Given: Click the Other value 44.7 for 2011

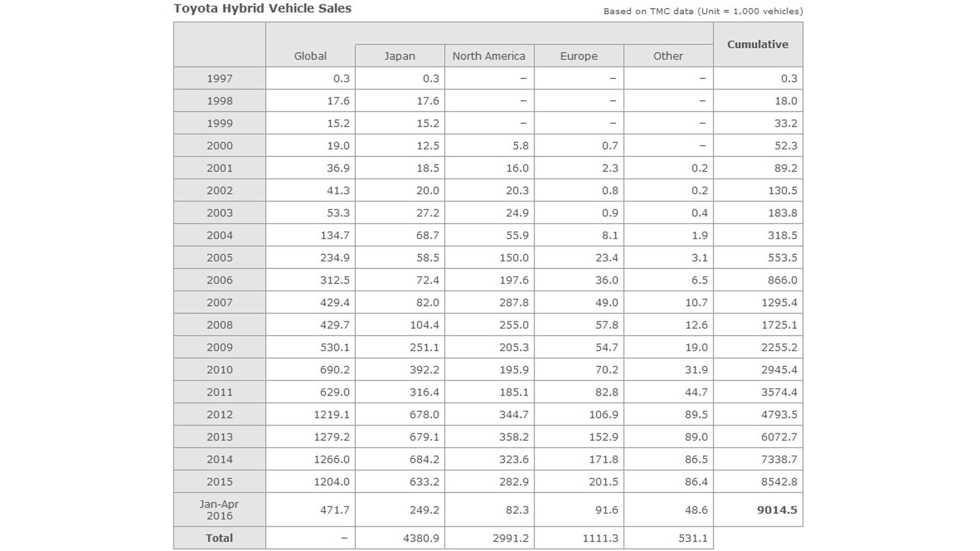Looking at the screenshot, I should pyautogui.click(x=696, y=392).
